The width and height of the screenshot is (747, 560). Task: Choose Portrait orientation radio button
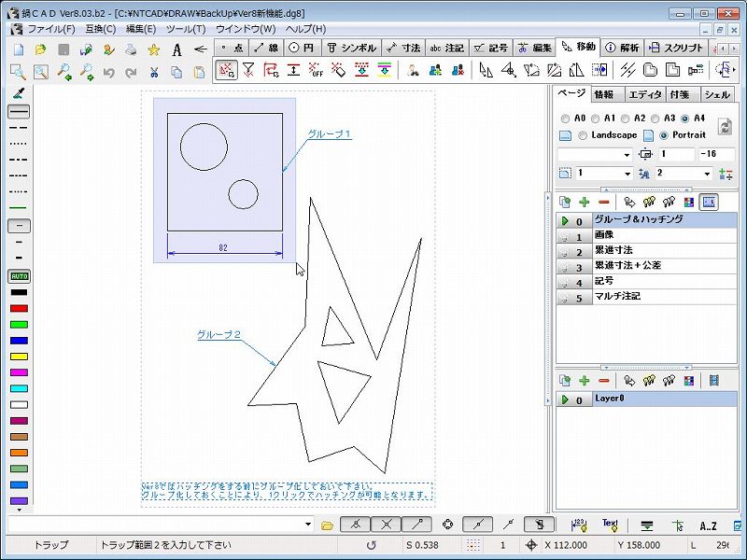point(664,135)
